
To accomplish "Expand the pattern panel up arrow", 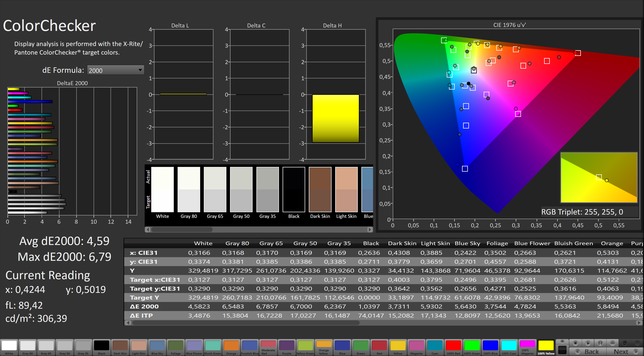I will point(562,341).
